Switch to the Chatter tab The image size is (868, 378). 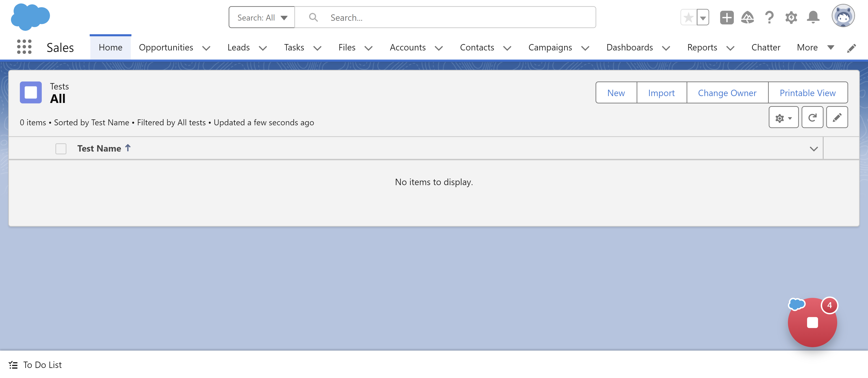(x=766, y=47)
